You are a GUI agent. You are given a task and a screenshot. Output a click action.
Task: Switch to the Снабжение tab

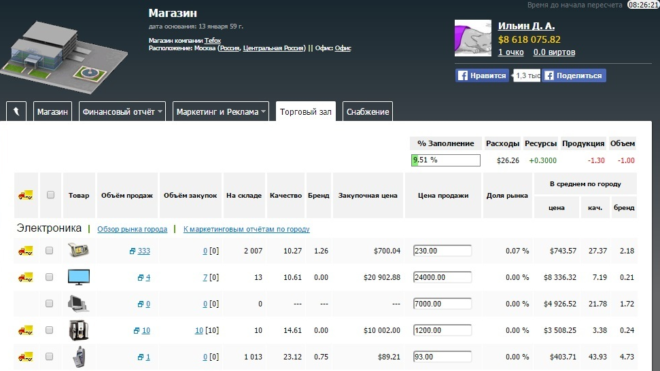point(367,111)
